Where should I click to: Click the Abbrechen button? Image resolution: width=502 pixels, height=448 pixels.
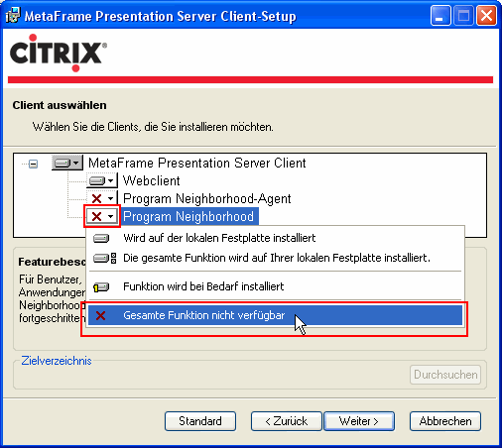445,421
